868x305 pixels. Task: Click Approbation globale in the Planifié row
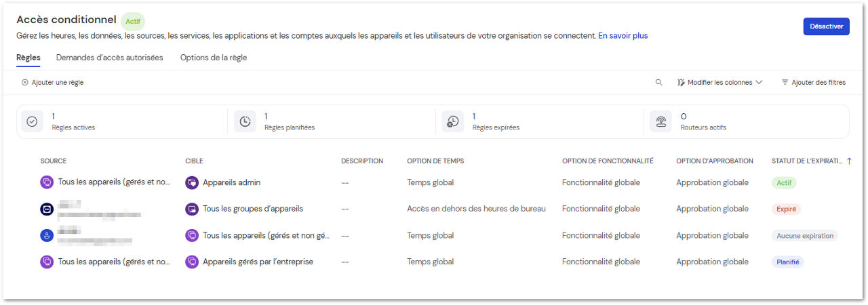click(712, 262)
